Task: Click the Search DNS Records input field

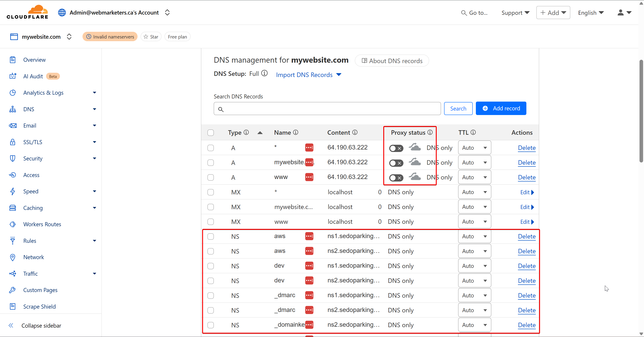Action: (330, 109)
